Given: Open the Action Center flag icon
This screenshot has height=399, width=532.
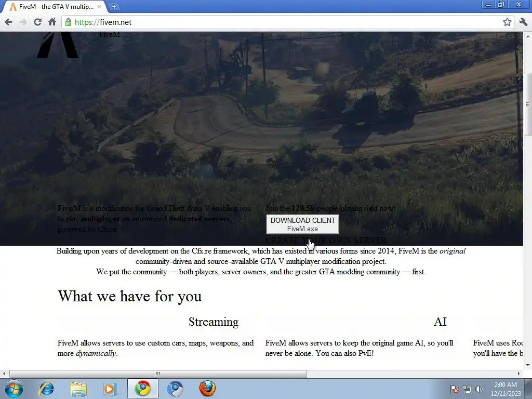Looking at the screenshot, I should tap(455, 389).
